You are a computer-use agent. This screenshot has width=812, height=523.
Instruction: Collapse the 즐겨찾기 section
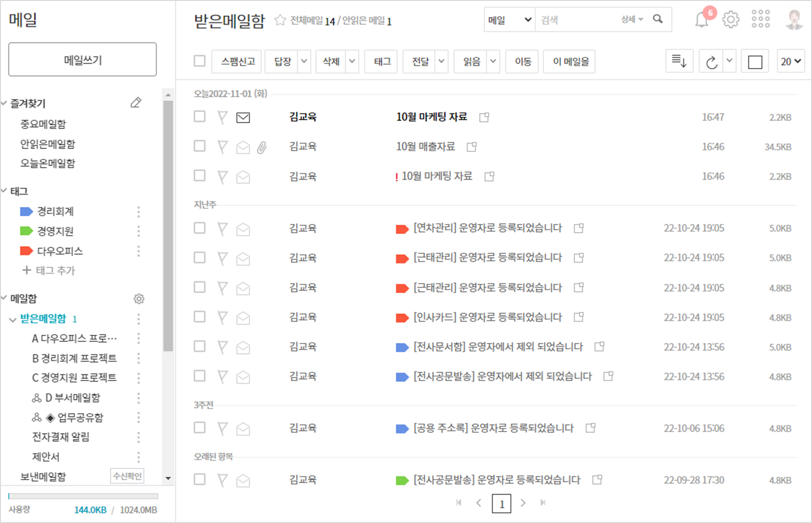click(x=4, y=103)
